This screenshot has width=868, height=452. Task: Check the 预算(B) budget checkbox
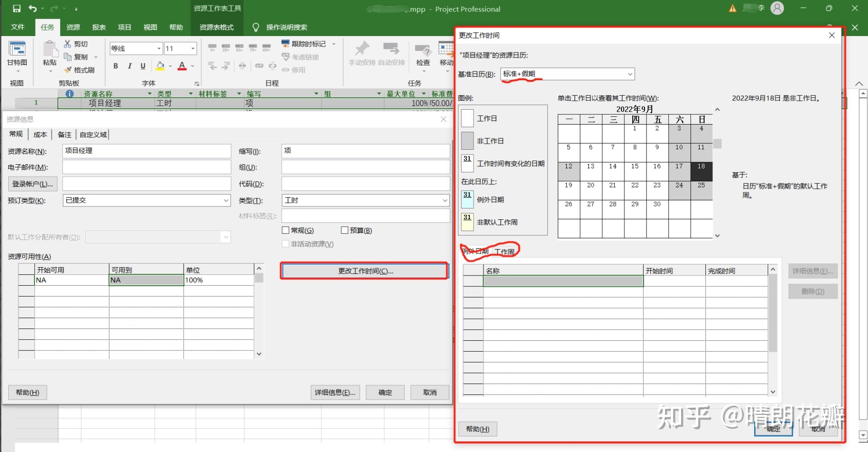coord(345,230)
